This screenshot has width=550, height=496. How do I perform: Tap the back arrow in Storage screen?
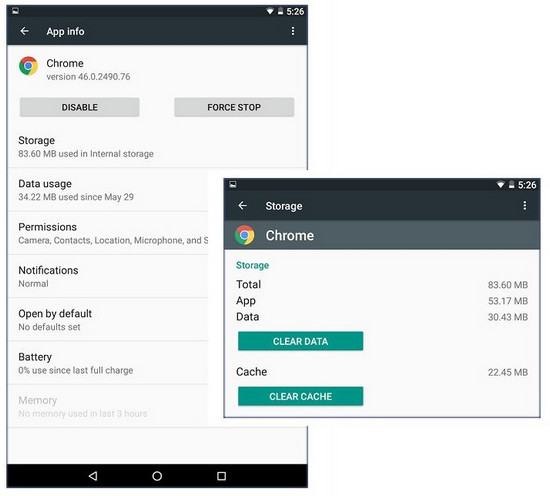(242, 206)
